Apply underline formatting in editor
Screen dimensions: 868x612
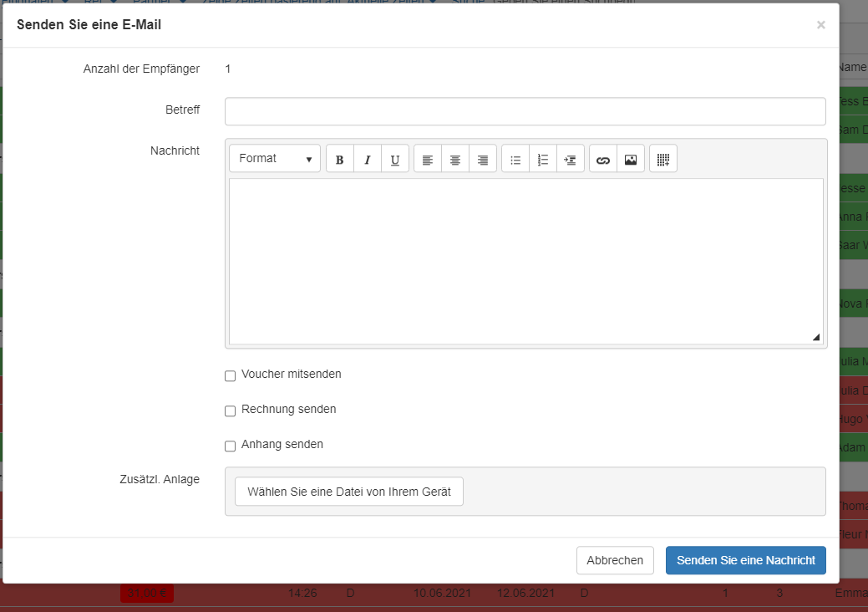(394, 160)
